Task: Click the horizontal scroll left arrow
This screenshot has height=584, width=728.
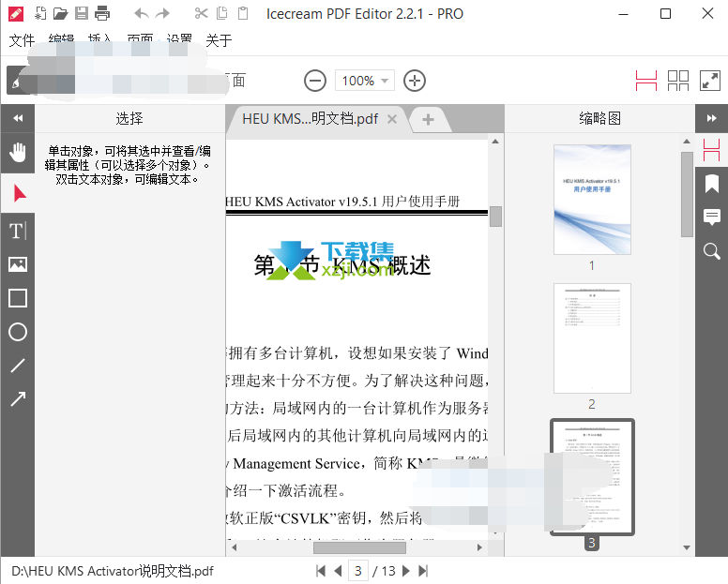Action: (235, 547)
